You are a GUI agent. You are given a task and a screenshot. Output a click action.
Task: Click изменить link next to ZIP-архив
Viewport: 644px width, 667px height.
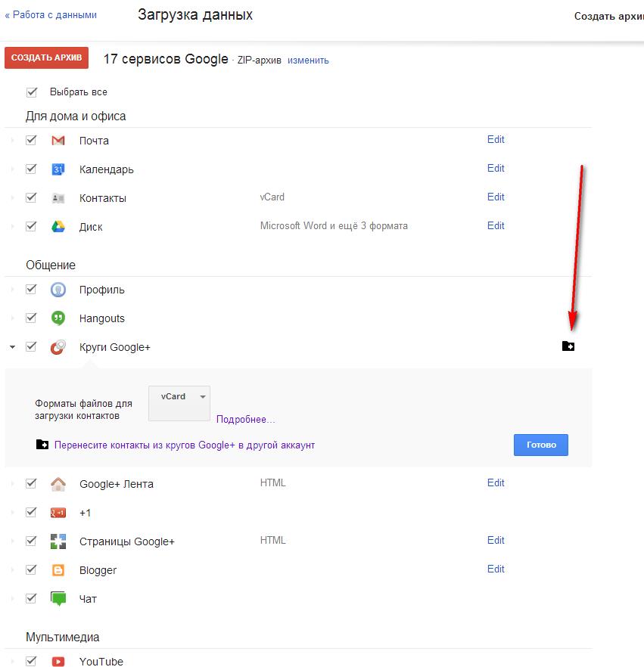click(308, 60)
